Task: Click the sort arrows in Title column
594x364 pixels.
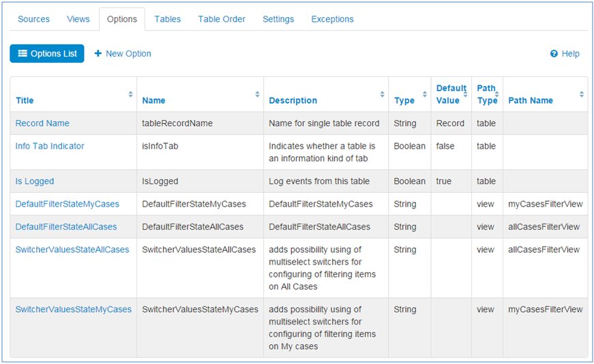Action: [130, 95]
